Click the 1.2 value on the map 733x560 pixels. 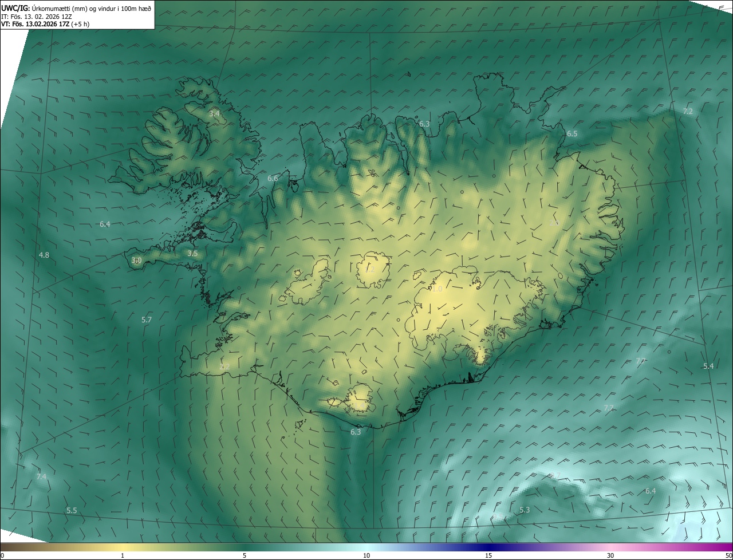370,269
